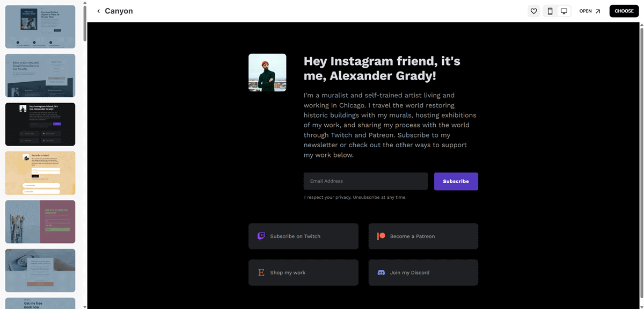Switch to desktop preview icon
Viewport: 644px width, 309px height.
(x=564, y=11)
